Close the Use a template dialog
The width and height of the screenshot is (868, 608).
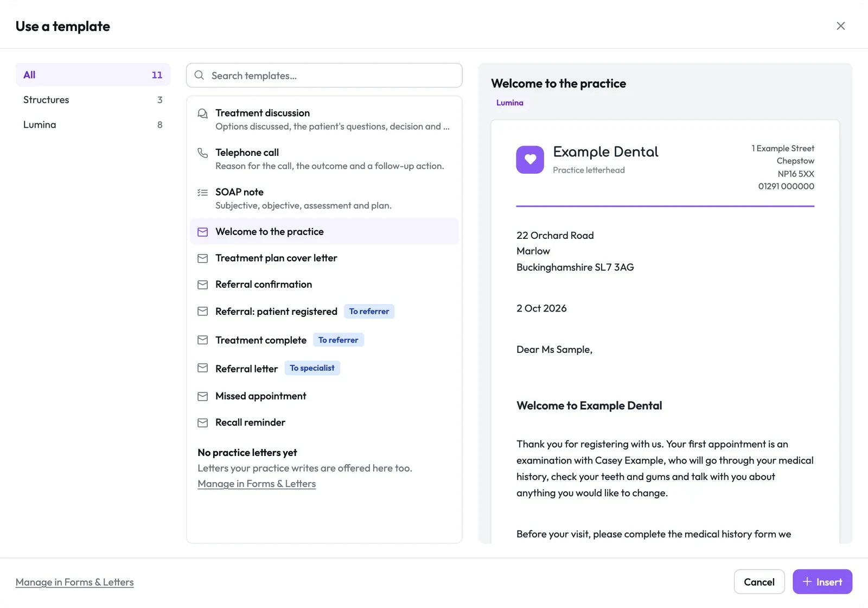tap(840, 26)
